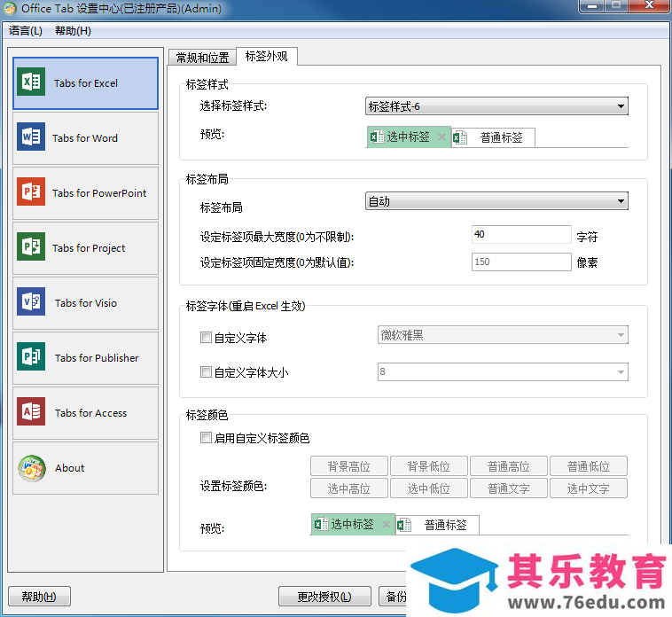Click the 背景低位 color button
Screen dimensions: 672x617
pyautogui.click(x=428, y=466)
